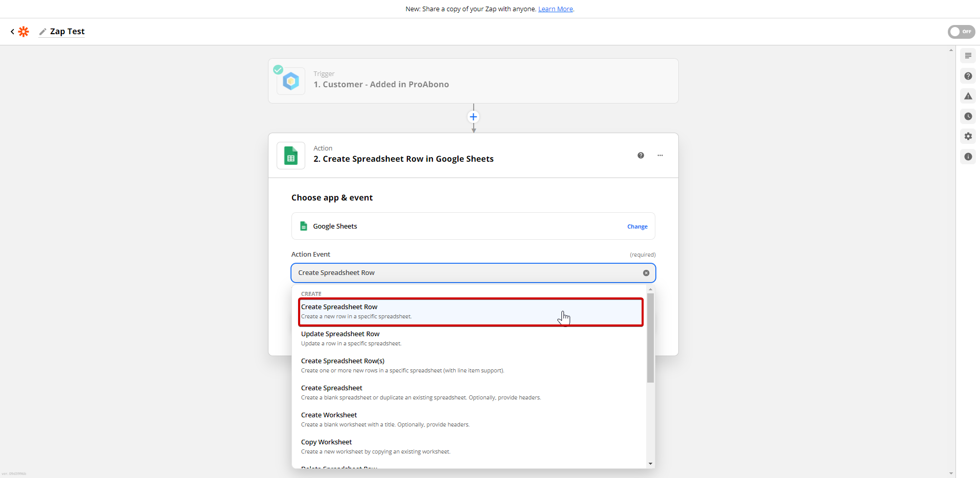The height and width of the screenshot is (478, 980).
Task: Click the dropdown list scrollbar thumb
Action: coord(650,338)
